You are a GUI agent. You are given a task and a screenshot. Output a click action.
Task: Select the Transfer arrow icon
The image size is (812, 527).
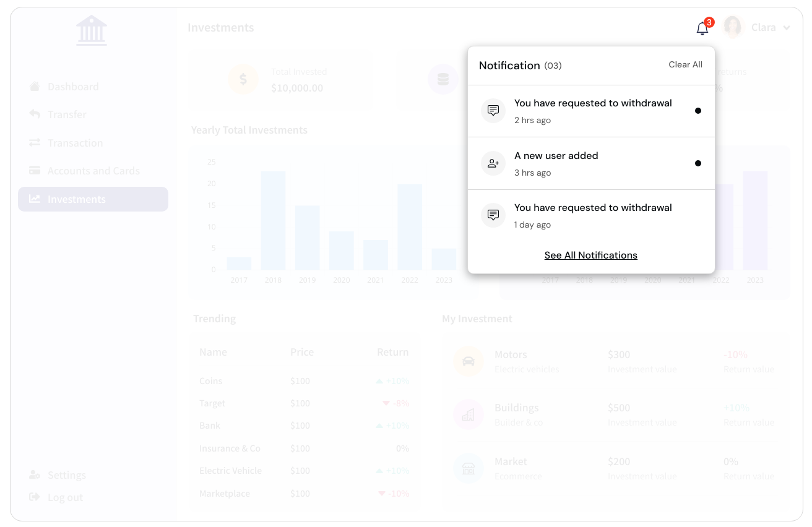pos(35,114)
